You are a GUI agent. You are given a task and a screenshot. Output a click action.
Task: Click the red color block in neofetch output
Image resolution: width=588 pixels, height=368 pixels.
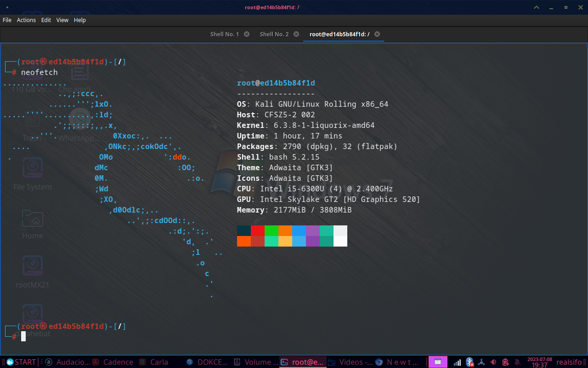(258, 230)
